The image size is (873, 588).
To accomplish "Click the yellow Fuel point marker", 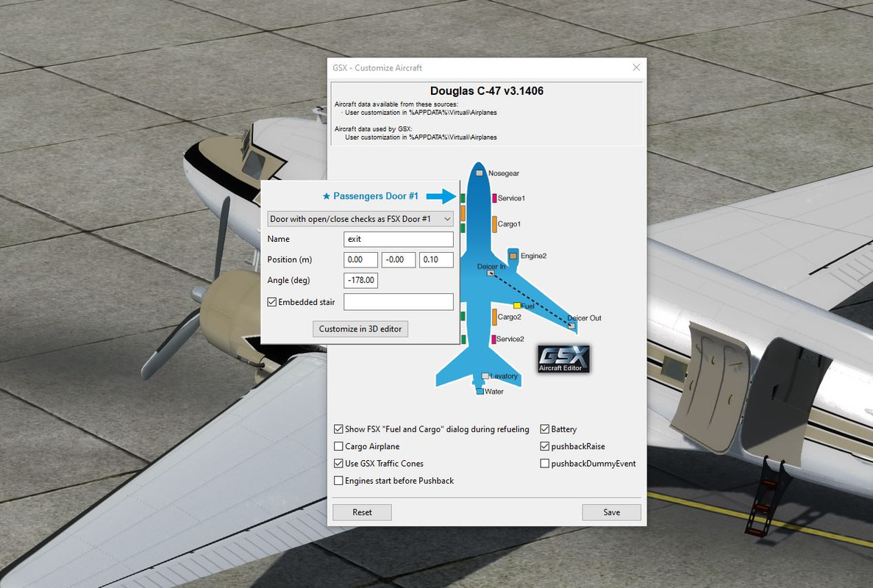I will point(517,306).
